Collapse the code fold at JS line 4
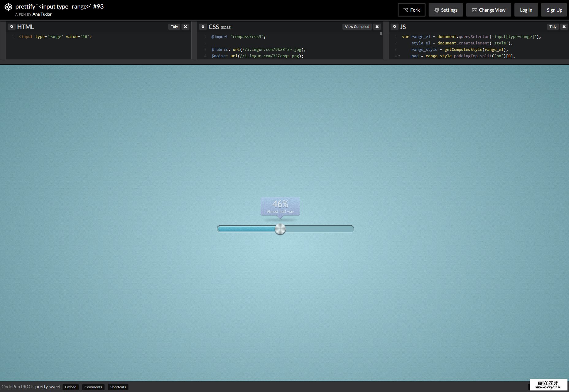This screenshot has height=392, width=569. click(399, 56)
